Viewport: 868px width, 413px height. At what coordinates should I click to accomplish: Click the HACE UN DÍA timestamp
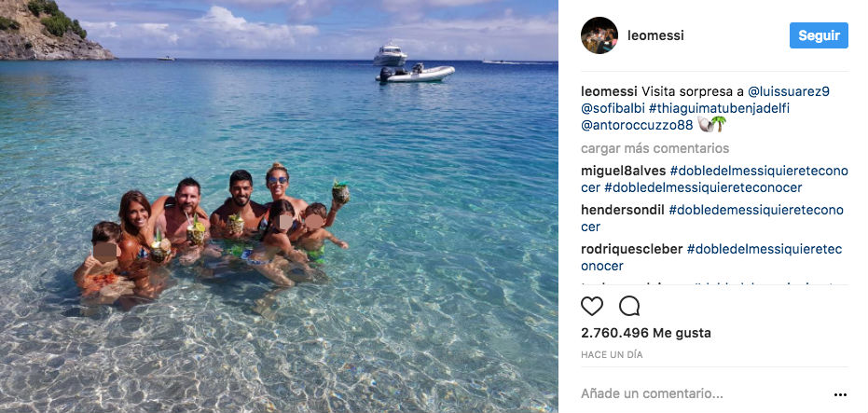click(612, 355)
